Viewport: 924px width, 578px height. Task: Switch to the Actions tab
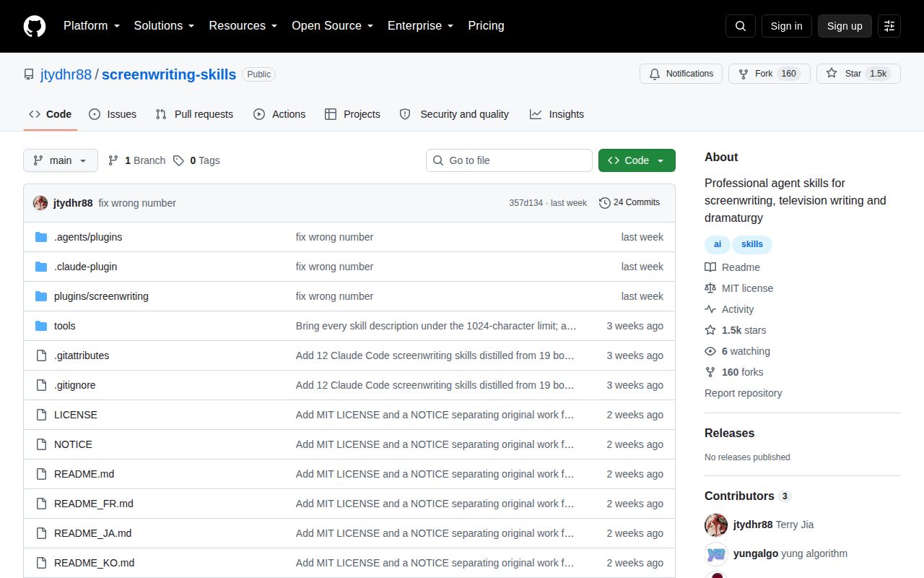279,114
